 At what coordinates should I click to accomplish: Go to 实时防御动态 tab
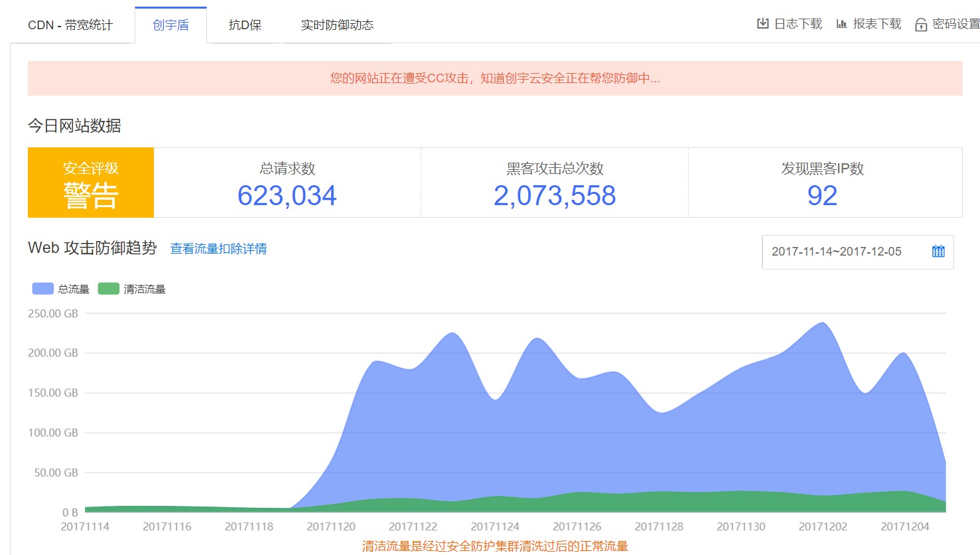click(337, 25)
